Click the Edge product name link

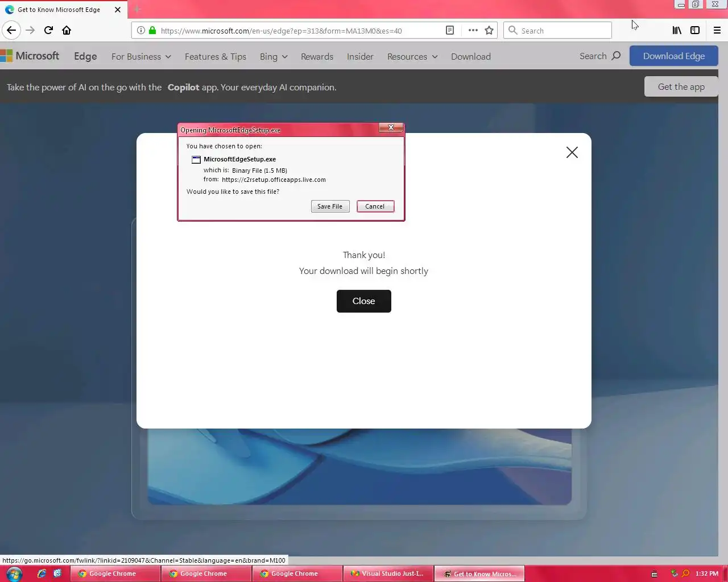[x=85, y=56]
